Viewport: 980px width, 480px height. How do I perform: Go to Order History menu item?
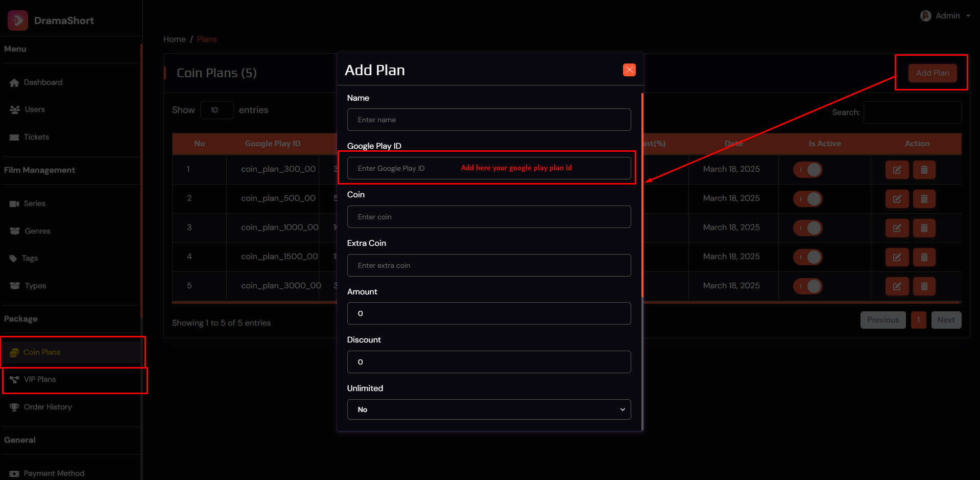tap(47, 407)
